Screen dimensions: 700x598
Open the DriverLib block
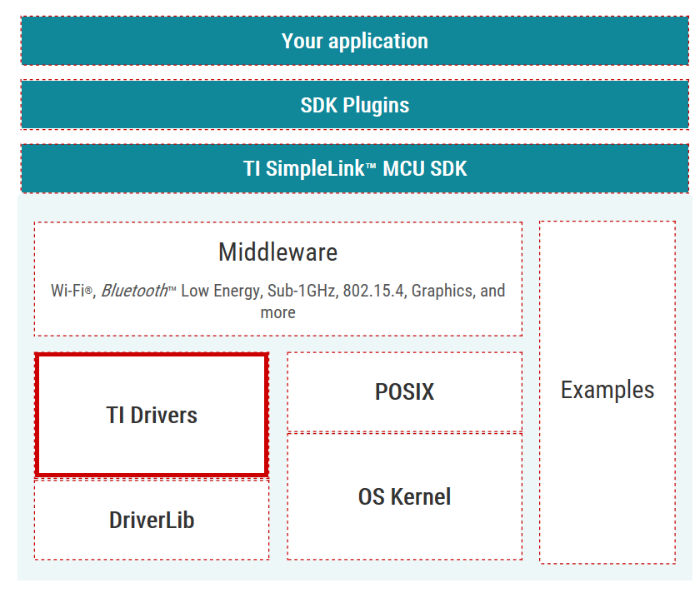pyautogui.click(x=152, y=520)
